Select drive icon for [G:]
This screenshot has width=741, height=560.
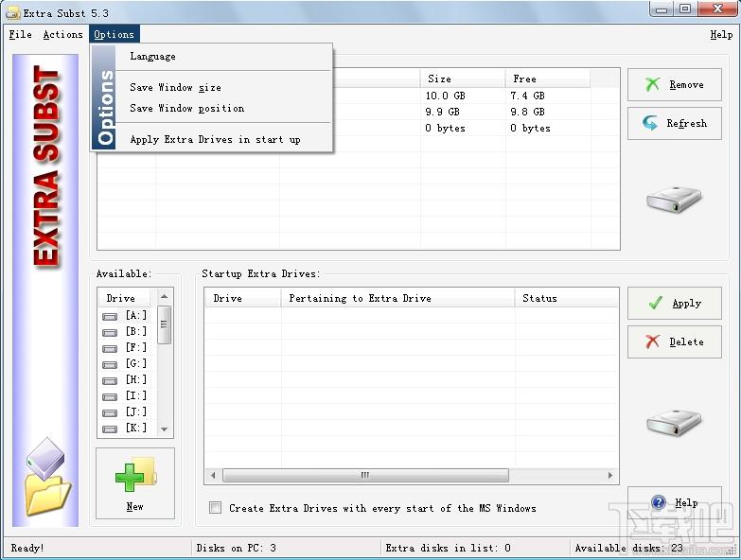point(110,364)
